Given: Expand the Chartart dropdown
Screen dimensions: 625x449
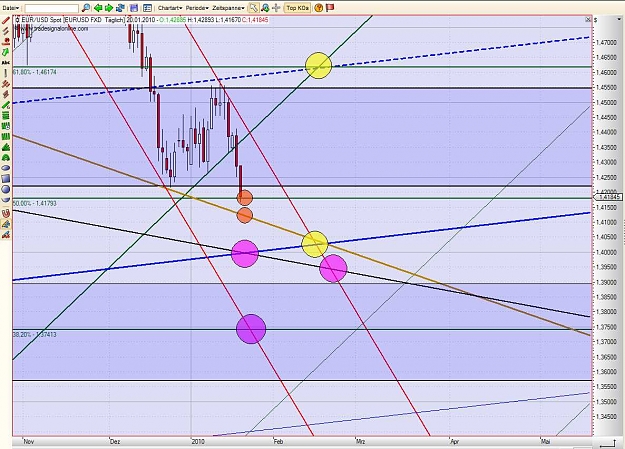Looking at the screenshot, I should coord(170,8).
